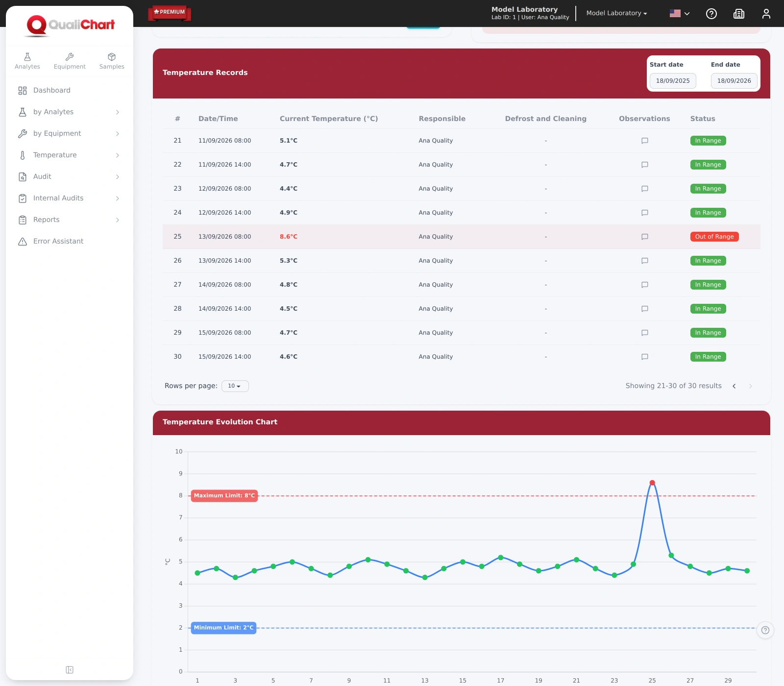This screenshot has width=784, height=686.
Task: Open the Model Laboratory dropdown
Action: click(616, 13)
